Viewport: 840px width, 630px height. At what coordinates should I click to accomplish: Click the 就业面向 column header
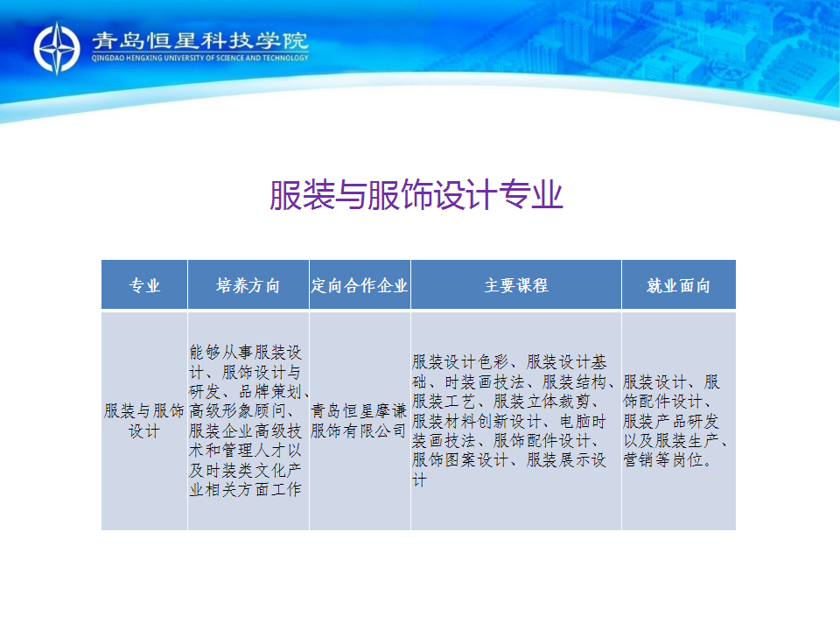[678, 285]
